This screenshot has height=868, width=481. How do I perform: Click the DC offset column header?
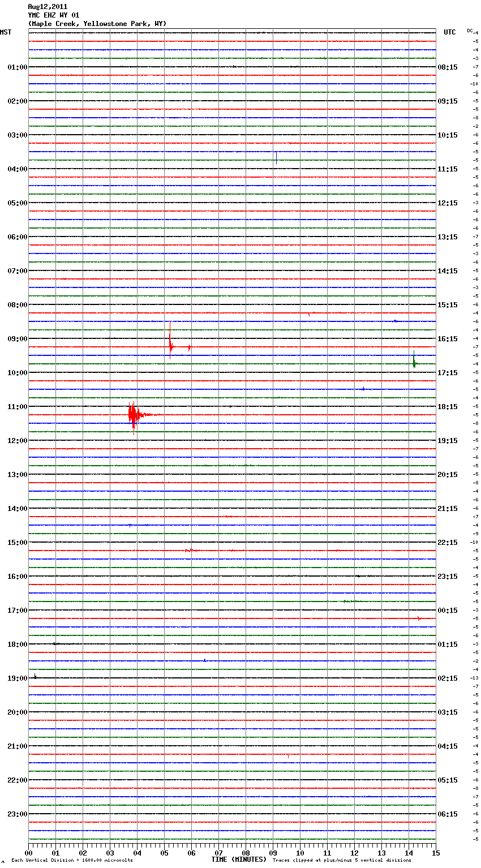coord(470,31)
